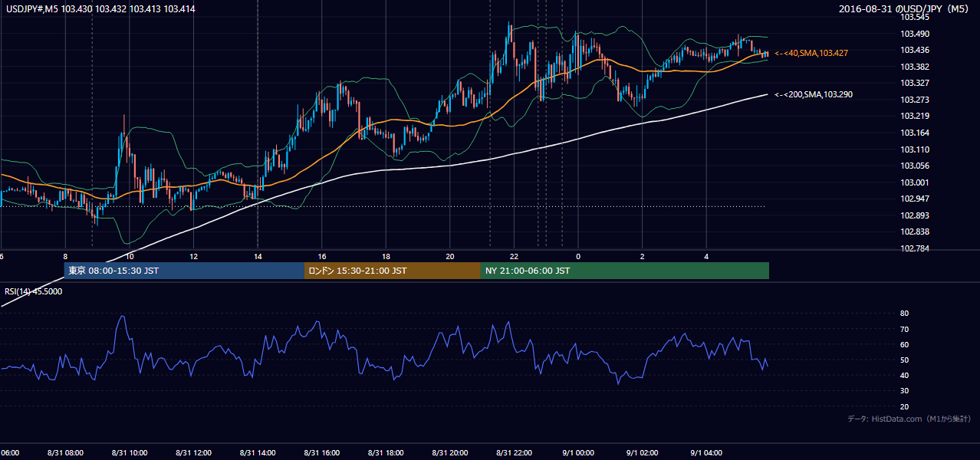Click price axis label 102.784
Screen dimensions: 980x460
[914, 248]
